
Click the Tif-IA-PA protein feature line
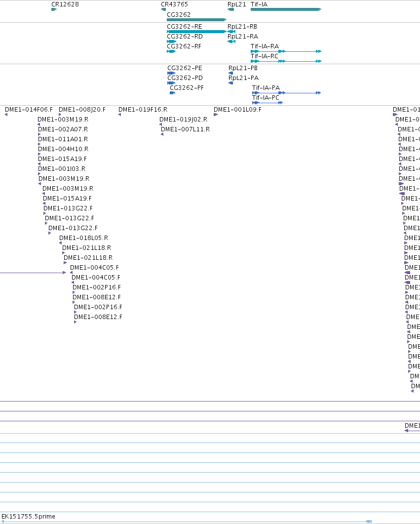coord(286,93)
